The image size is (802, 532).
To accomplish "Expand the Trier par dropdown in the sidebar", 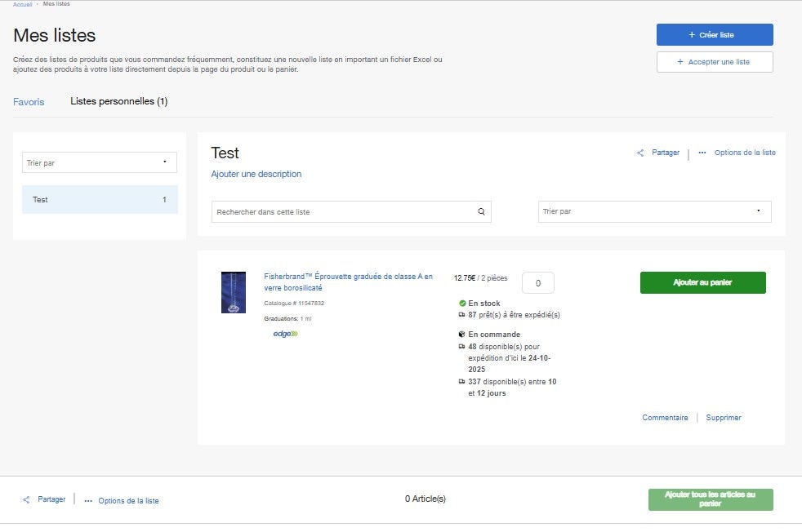I will pyautogui.click(x=99, y=162).
